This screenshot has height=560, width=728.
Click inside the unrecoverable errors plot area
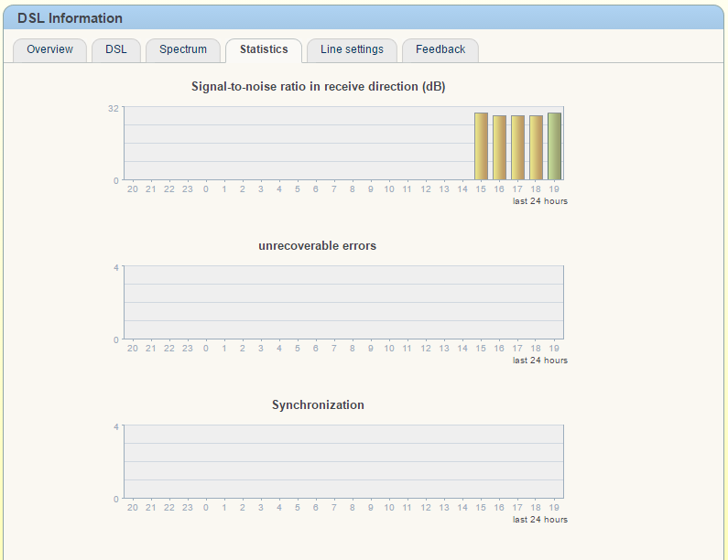coord(343,302)
